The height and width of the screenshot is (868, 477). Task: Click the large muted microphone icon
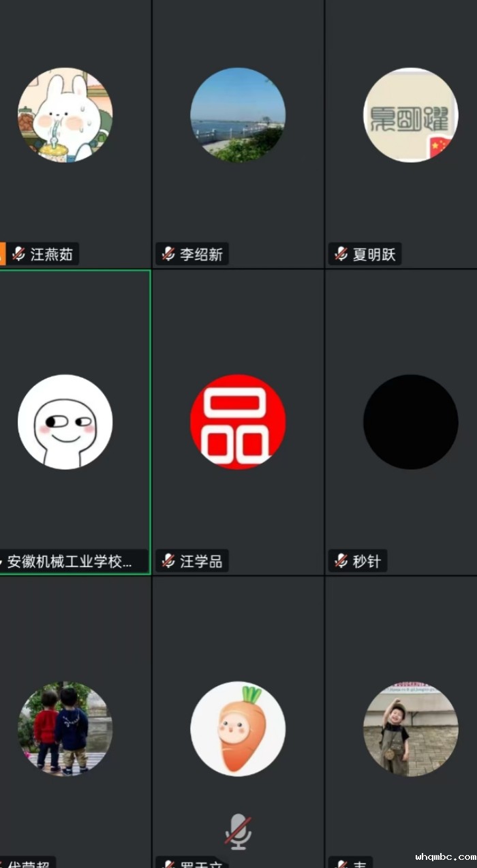tap(238, 831)
